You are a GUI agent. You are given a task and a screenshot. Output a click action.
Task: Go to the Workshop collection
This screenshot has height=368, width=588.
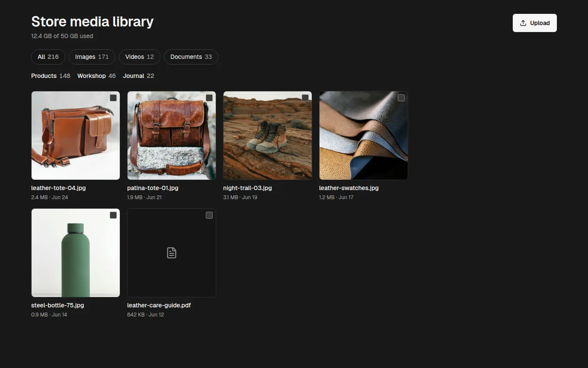pos(96,76)
